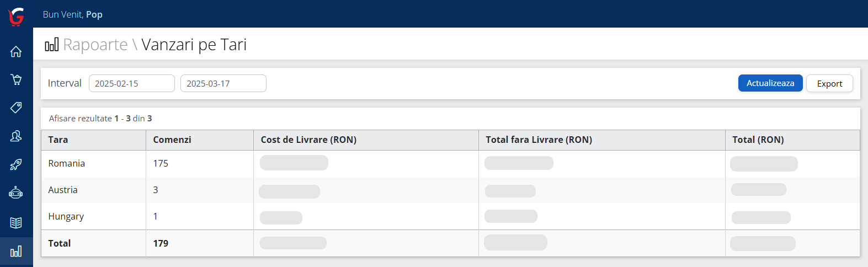Open the rocket marketing icon
Screen dimensions: 868x267
click(x=16, y=164)
